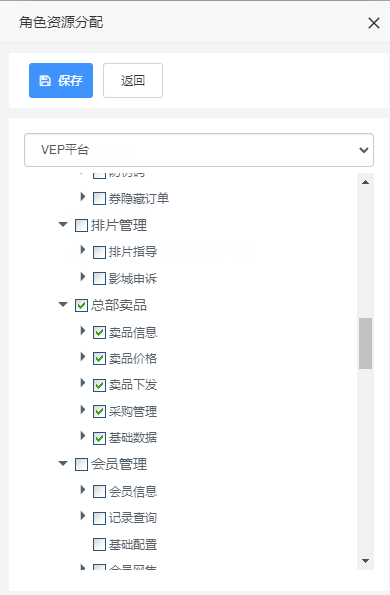The height and width of the screenshot is (595, 390).
Task: Check the 基础配置 checkbox
Action: [99, 545]
